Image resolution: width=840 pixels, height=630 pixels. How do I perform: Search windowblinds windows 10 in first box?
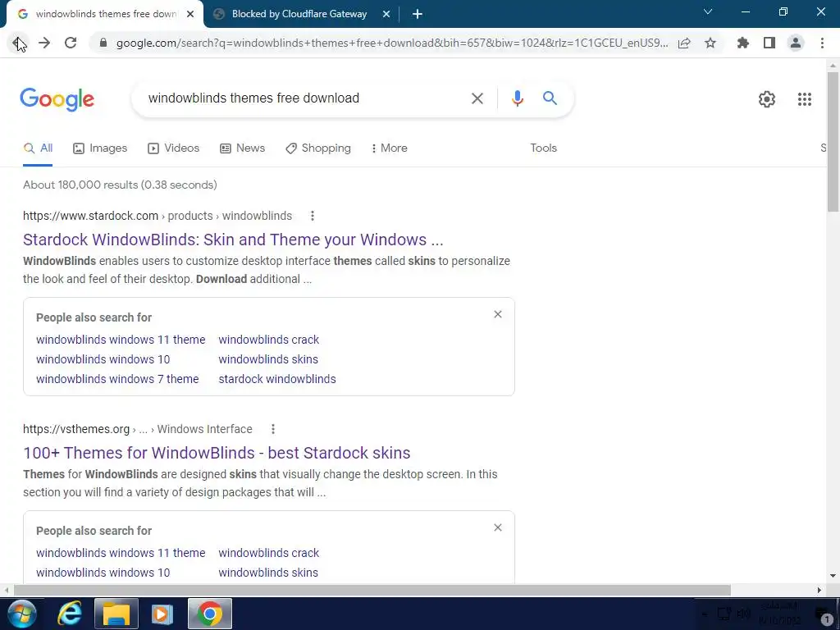pyautogui.click(x=103, y=359)
